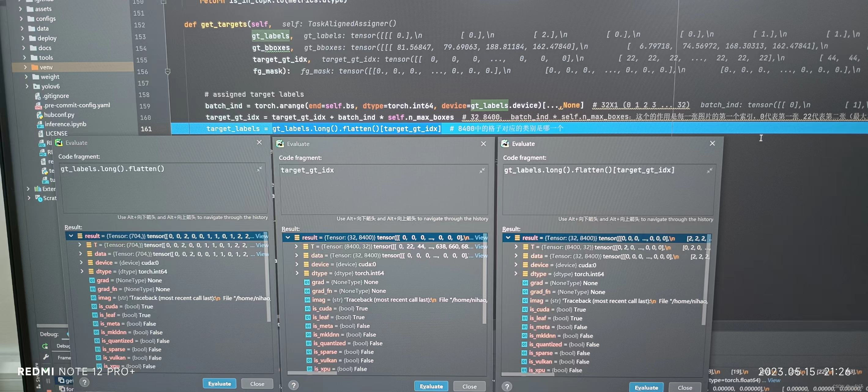Select the hubconf.py Python file icon

point(40,115)
